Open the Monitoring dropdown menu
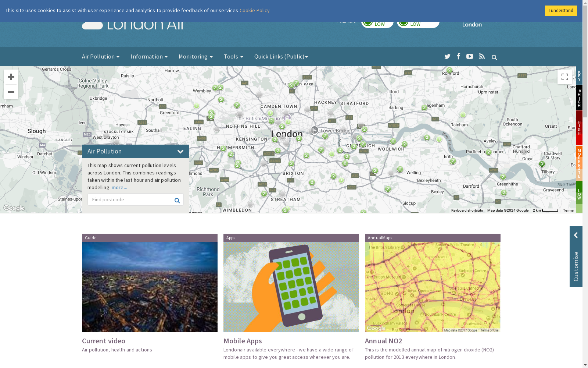 coord(196,56)
